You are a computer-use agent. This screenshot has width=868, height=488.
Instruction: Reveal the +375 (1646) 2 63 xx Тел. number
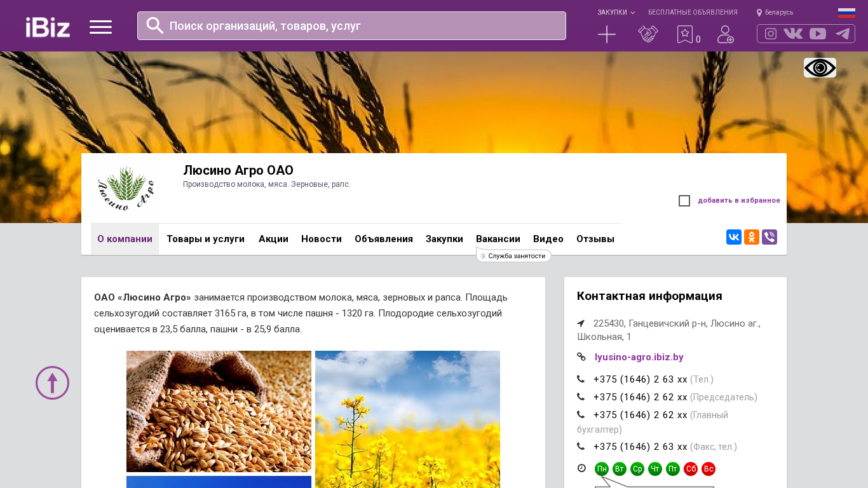[641, 379]
